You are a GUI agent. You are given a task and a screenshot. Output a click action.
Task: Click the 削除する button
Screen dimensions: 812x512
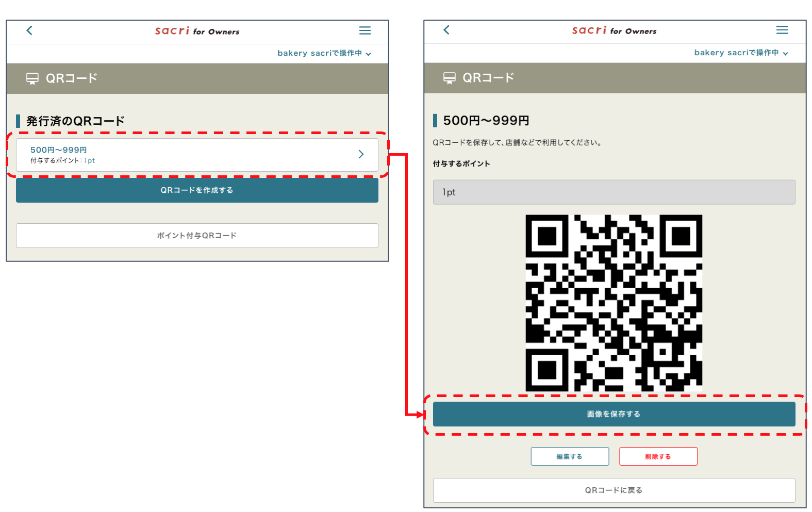(658, 456)
